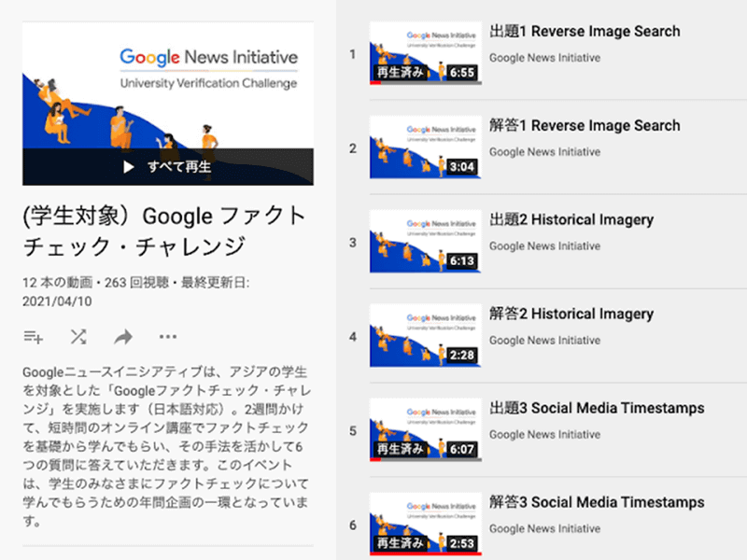
Task: Click index number 5 in playlist
Action: [x=353, y=431]
